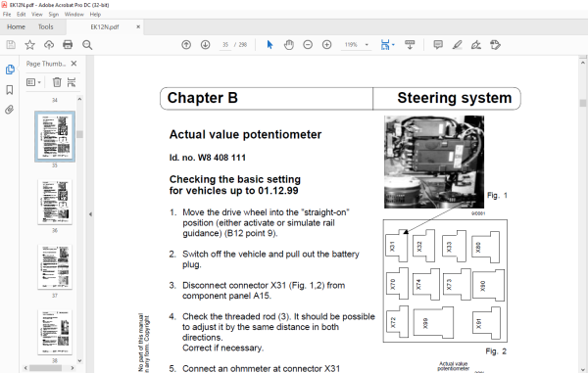Close the Page Thumbnails panel
Screen dimensions: 588x373
pos(73,64)
